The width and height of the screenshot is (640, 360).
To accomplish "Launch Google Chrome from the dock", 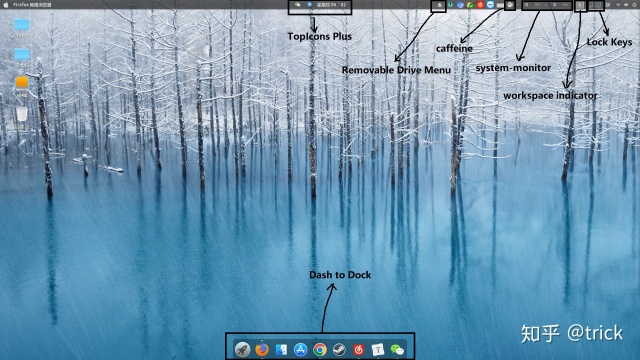I will pos(320,350).
